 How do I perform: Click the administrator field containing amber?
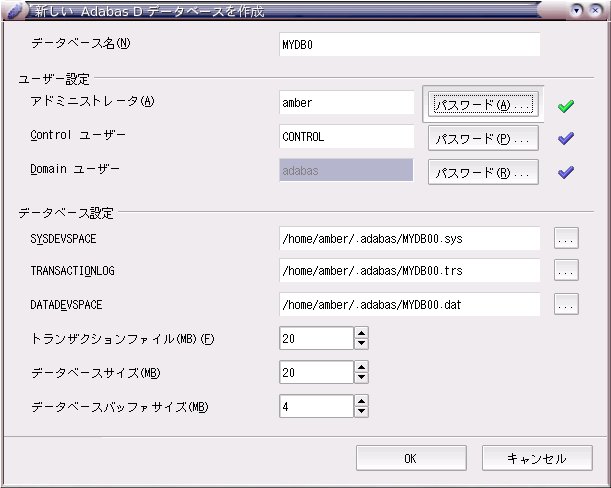click(x=346, y=103)
